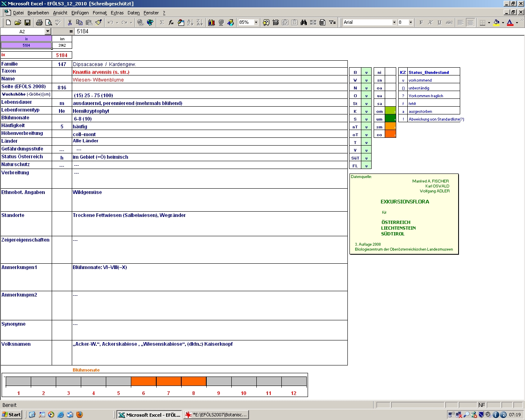Viewport: 525px width, 420px height.
Task: Copy selection with the Copy icon
Action: [x=79, y=23]
